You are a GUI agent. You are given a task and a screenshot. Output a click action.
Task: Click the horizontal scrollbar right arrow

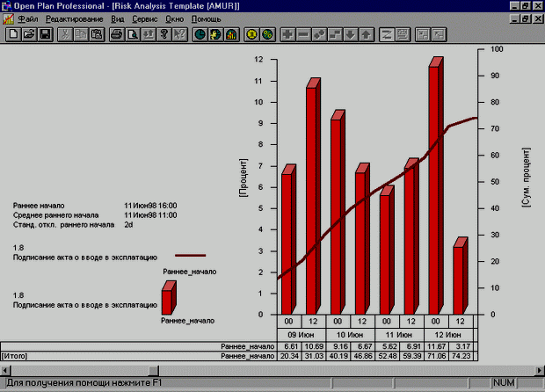click(540, 370)
